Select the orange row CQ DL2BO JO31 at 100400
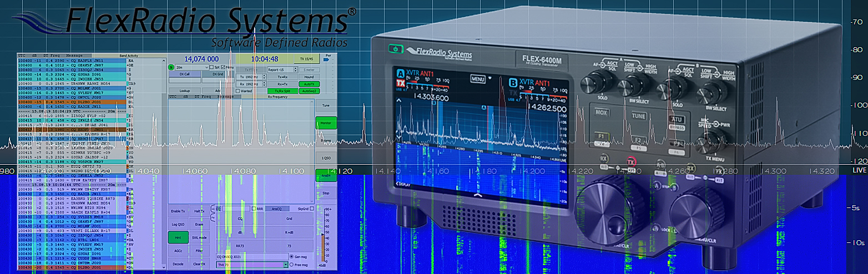Image resolution: width=868 pixels, height=274 pixels. (72, 102)
